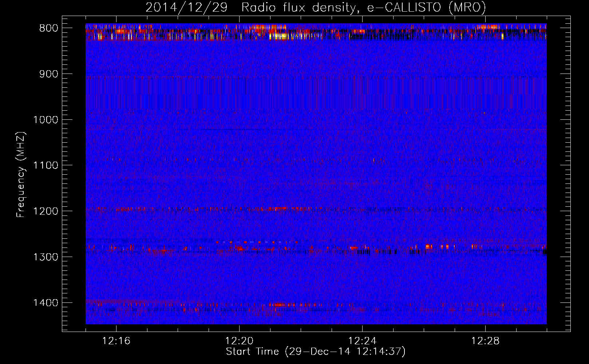The image size is (589, 364).
Task: Click the 1400 frequency tick label
Action: [x=46, y=303]
